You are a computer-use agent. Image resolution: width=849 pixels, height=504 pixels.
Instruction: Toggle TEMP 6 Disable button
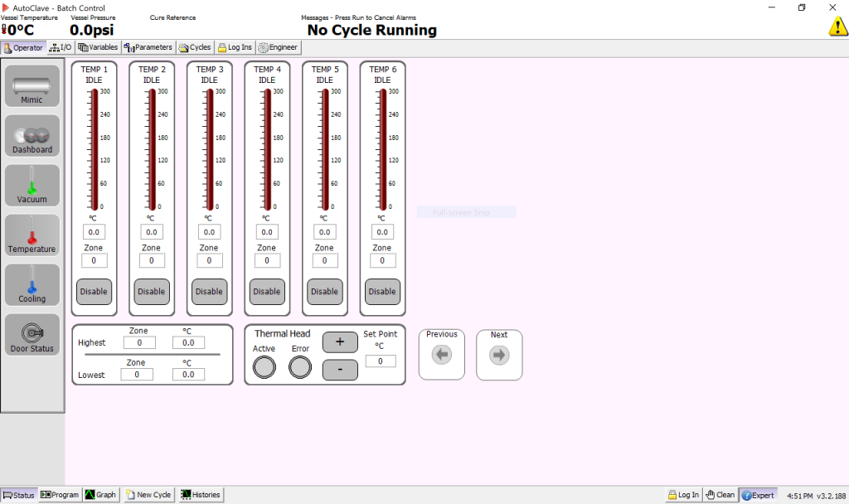pyautogui.click(x=382, y=292)
